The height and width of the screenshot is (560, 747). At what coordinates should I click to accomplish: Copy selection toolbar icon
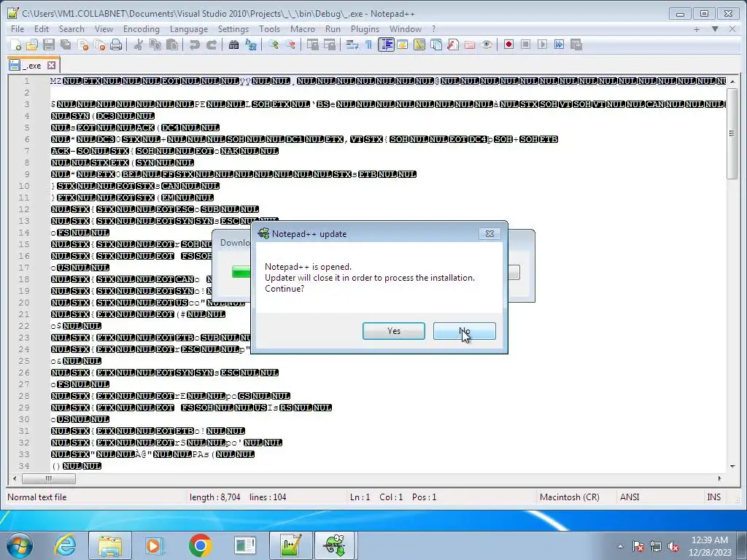(155, 44)
